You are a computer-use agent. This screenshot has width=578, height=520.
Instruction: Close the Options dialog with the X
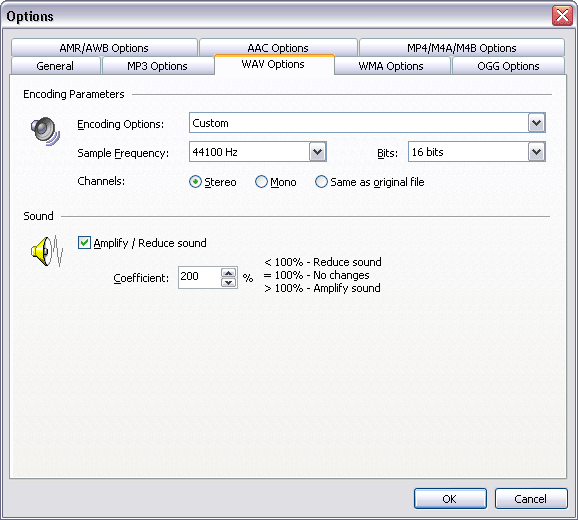click(x=562, y=15)
